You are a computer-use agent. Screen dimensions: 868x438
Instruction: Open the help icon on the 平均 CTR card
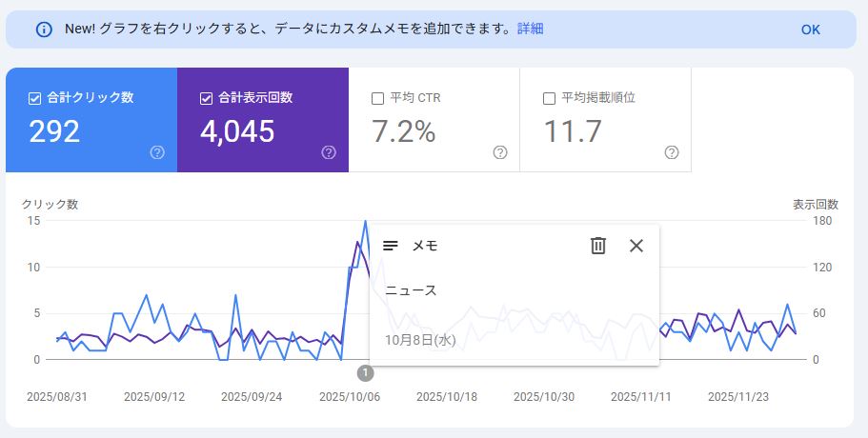(500, 152)
